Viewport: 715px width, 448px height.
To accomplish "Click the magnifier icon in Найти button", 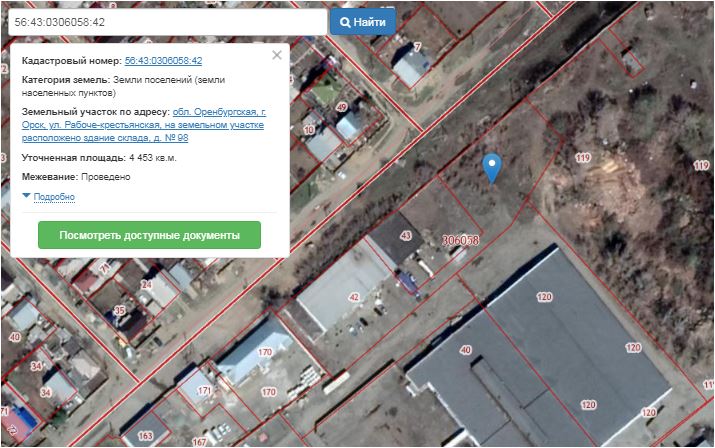I will [x=346, y=22].
